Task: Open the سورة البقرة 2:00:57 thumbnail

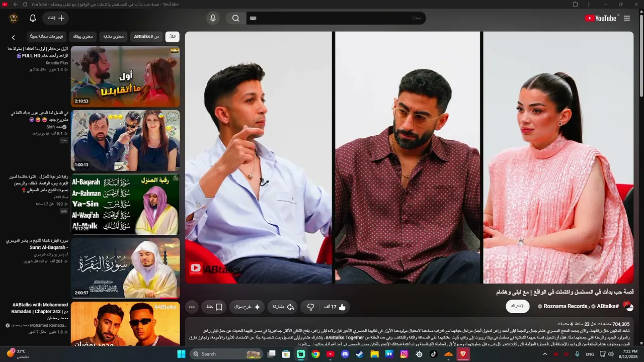Action: click(x=125, y=268)
